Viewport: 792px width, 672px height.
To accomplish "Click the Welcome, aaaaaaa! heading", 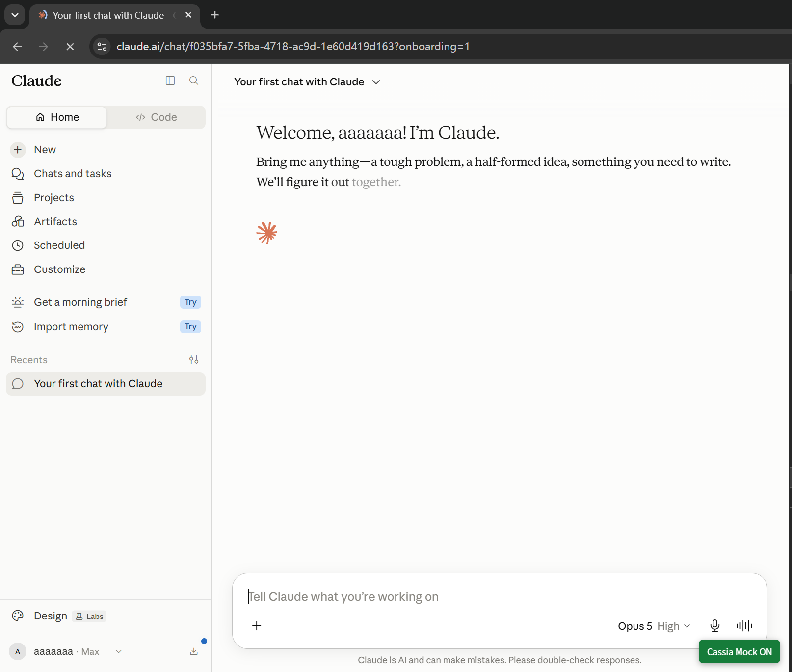I will tap(378, 133).
